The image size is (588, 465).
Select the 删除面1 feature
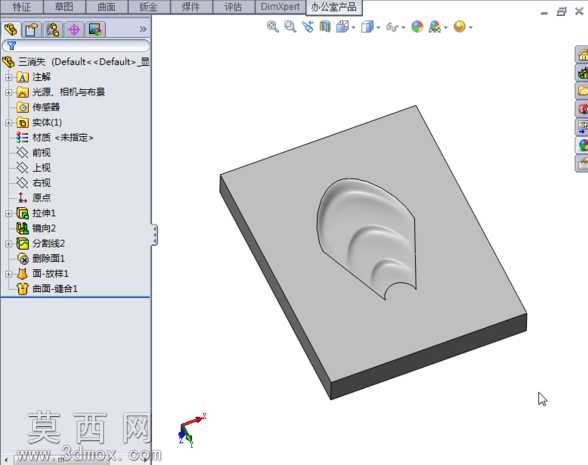40,258
